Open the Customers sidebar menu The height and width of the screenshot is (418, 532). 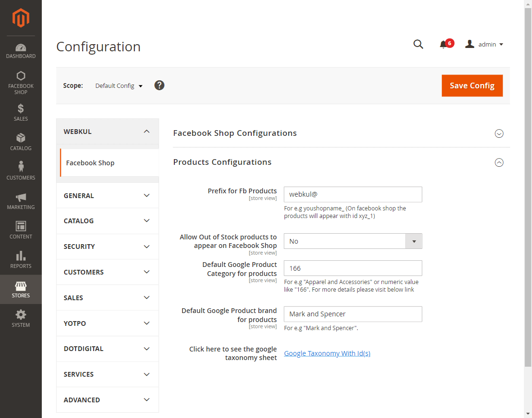[21, 171]
